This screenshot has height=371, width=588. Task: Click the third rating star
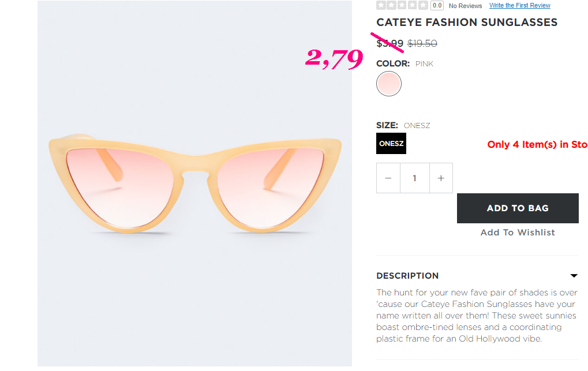point(402,5)
